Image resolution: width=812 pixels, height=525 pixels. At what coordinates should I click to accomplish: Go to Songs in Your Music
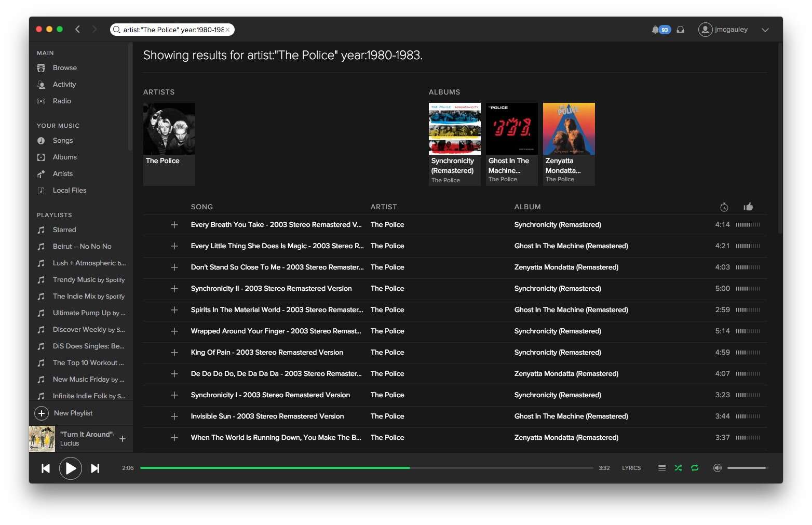point(63,140)
